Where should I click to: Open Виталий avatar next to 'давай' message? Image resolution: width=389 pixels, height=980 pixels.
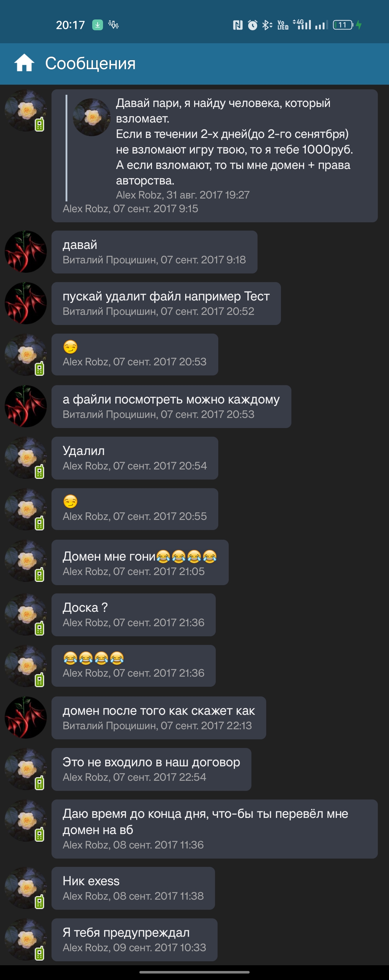[x=26, y=251]
